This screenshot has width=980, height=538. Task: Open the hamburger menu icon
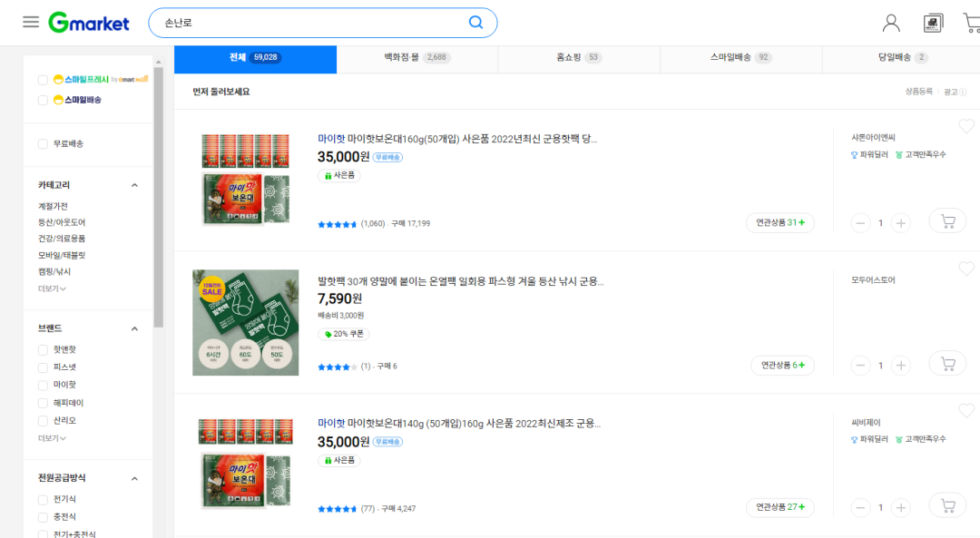click(x=31, y=23)
